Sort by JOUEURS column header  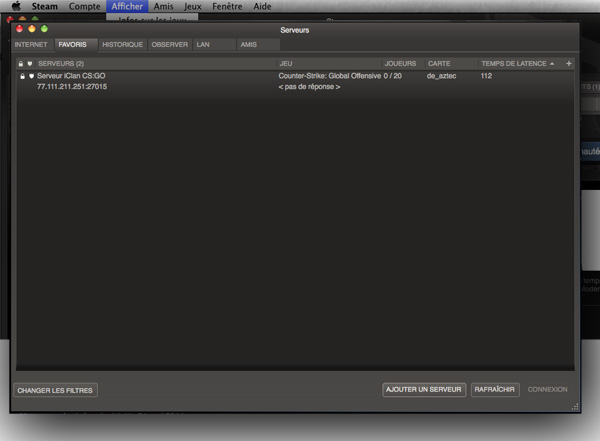(x=403, y=64)
